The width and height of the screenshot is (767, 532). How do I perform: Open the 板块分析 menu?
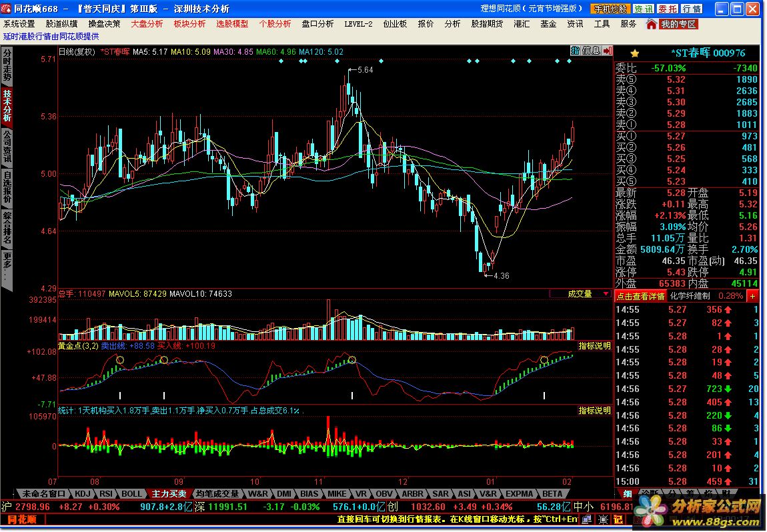pyautogui.click(x=190, y=23)
